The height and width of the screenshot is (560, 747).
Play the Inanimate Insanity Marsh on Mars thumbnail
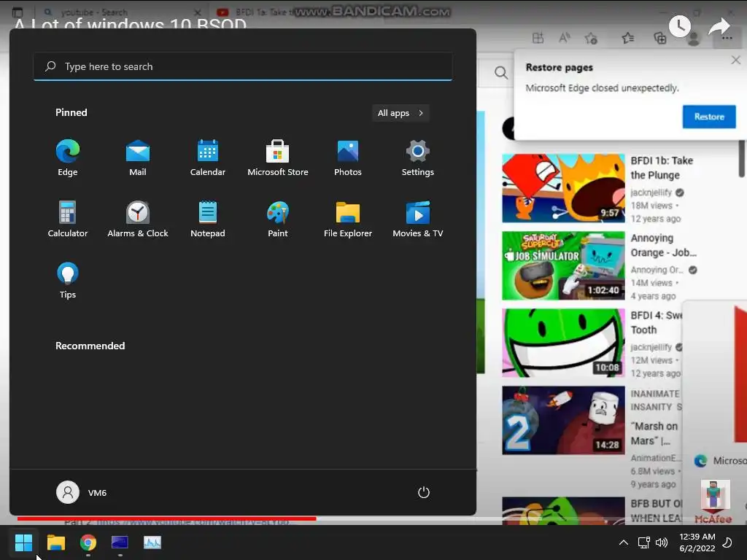coord(563,421)
